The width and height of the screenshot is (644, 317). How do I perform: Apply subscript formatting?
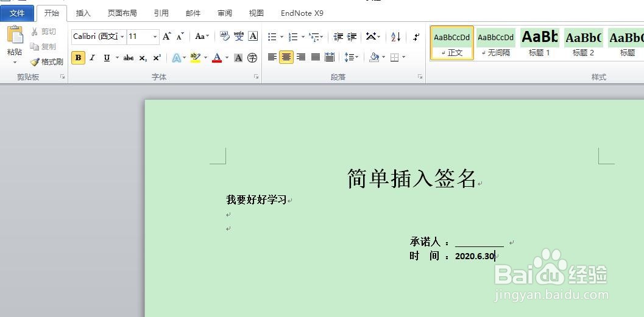click(x=143, y=58)
